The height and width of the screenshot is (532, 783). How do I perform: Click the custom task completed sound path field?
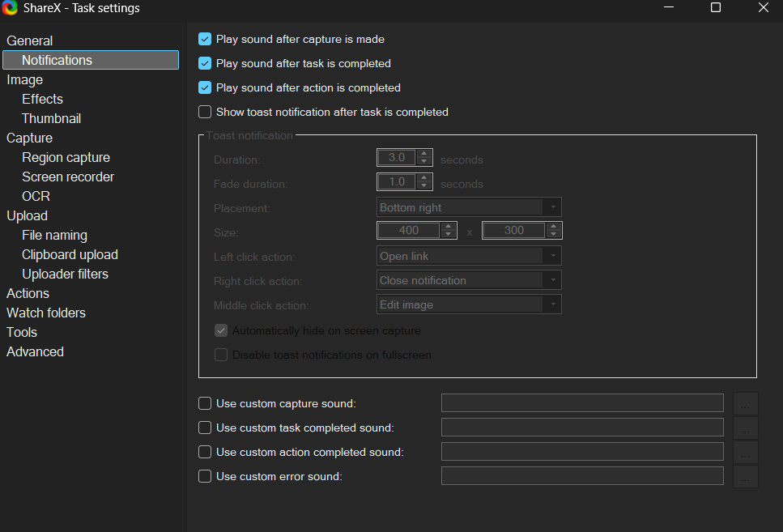[x=582, y=428]
